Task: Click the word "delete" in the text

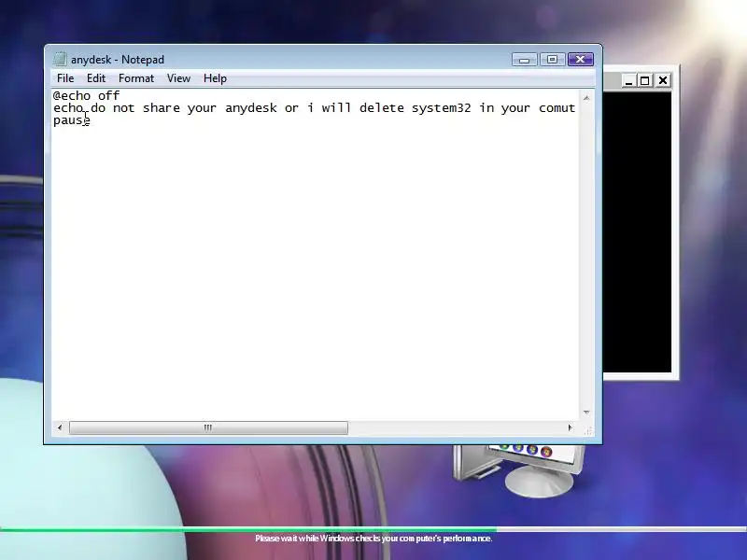Action: point(382,108)
